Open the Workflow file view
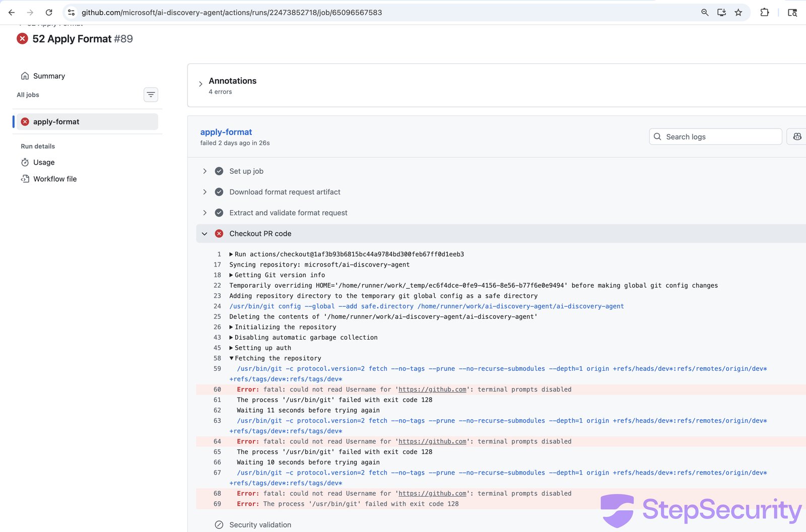 (x=55, y=179)
